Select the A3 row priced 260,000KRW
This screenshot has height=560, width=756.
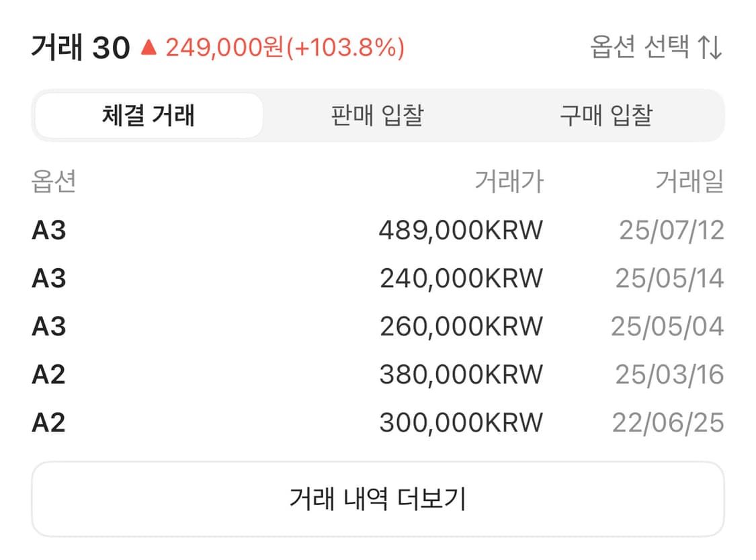pyautogui.click(x=378, y=326)
